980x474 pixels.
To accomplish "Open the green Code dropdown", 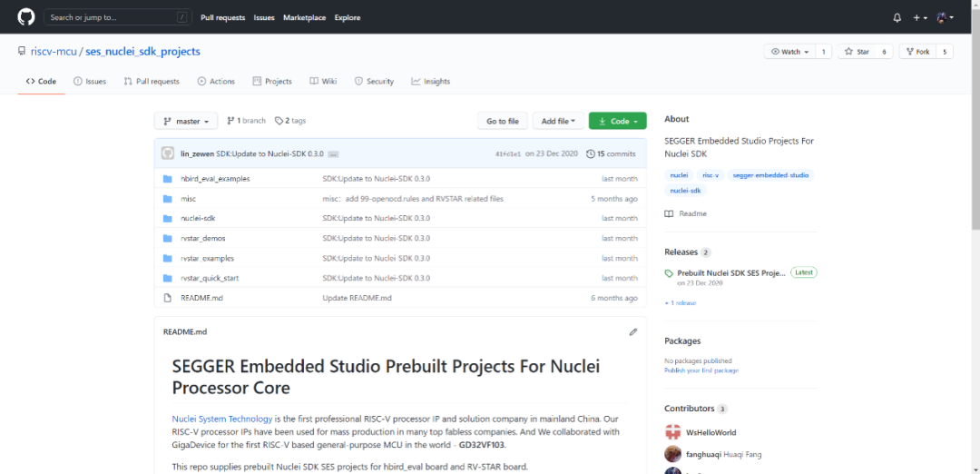I will point(617,121).
